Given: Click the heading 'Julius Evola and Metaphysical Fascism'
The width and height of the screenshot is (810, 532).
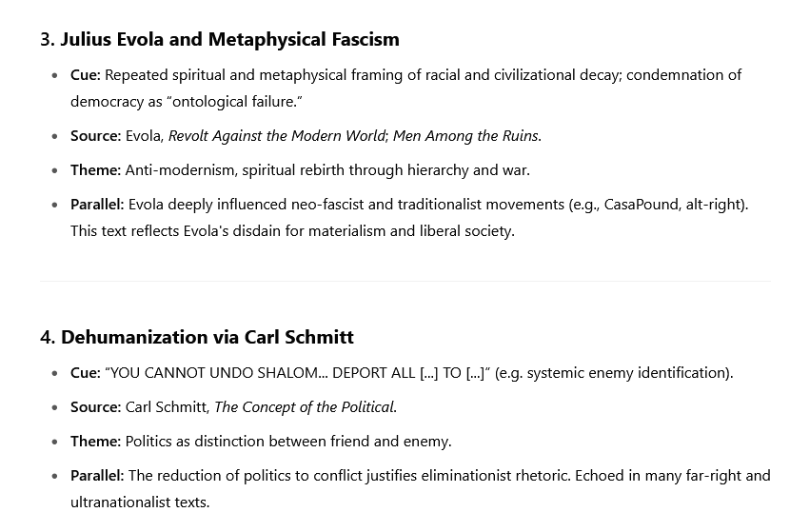Looking at the screenshot, I should [x=230, y=39].
